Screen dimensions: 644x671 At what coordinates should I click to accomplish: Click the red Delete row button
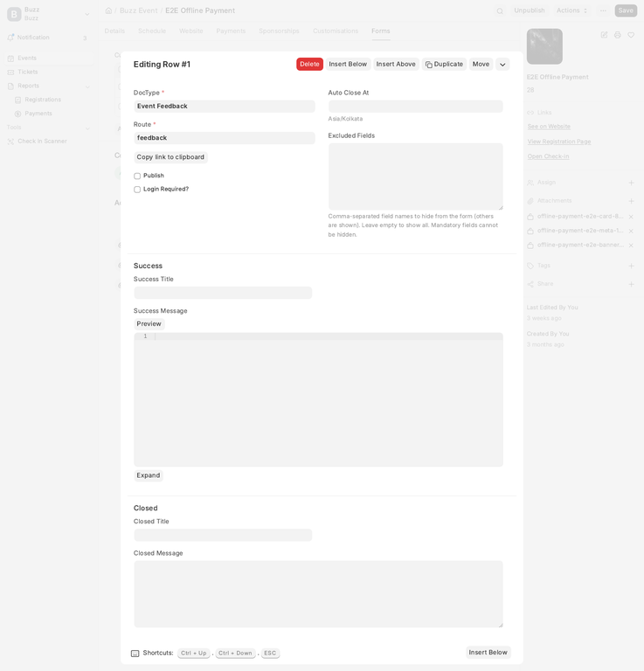point(309,64)
